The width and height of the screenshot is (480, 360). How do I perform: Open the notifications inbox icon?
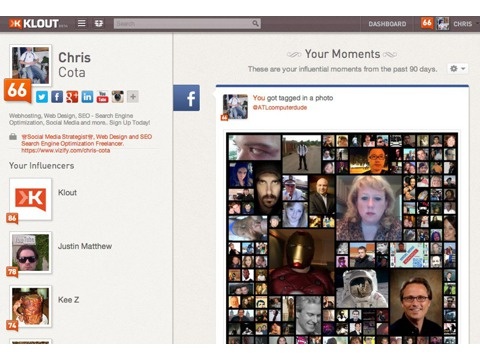pyautogui.click(x=99, y=23)
